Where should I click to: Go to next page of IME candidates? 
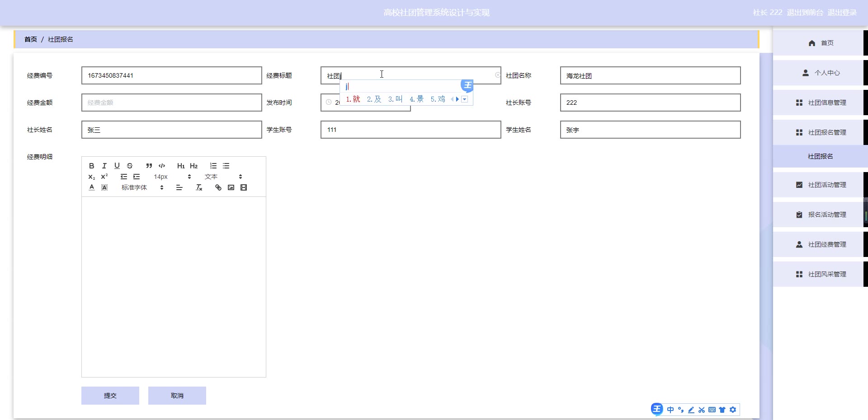458,99
